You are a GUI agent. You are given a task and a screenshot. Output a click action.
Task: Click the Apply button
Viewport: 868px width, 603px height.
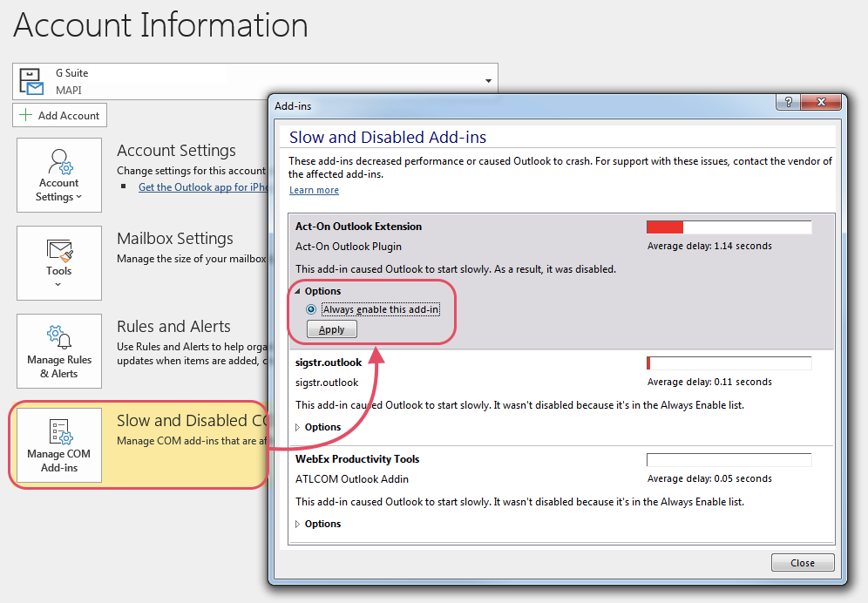[331, 329]
